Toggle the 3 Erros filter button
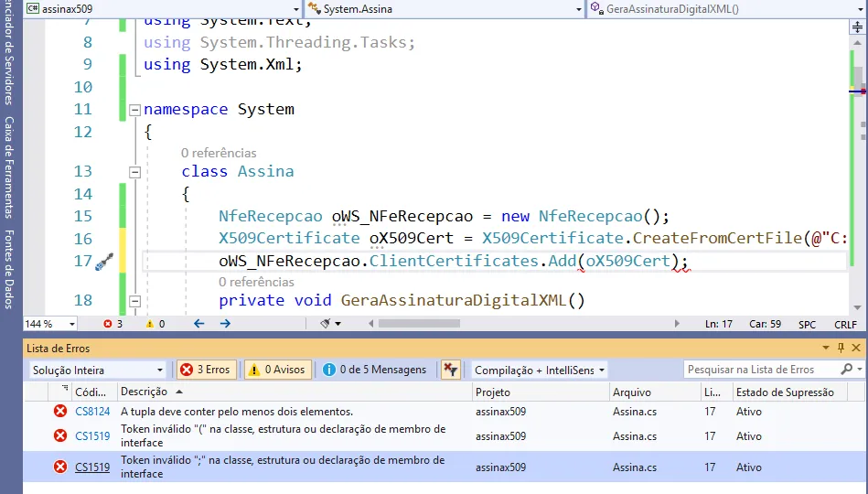This screenshot has width=868, height=494. (206, 370)
